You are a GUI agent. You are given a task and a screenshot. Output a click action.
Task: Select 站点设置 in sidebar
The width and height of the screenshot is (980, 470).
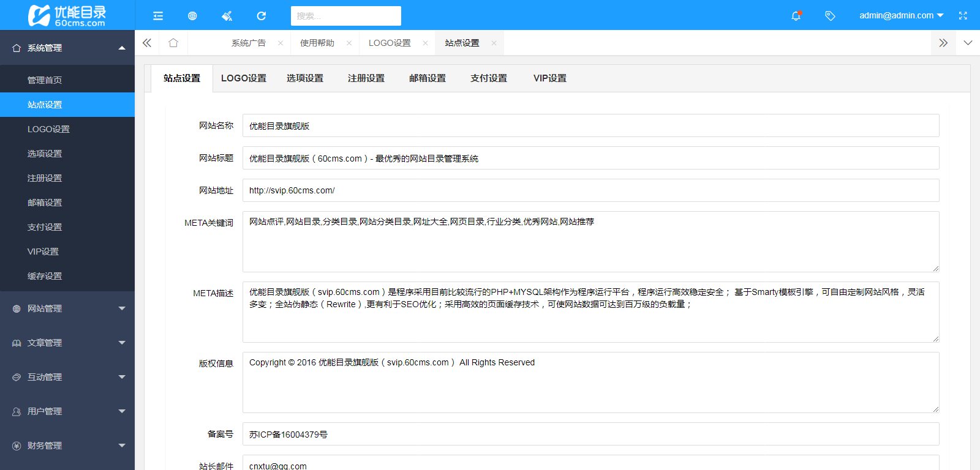tap(67, 105)
